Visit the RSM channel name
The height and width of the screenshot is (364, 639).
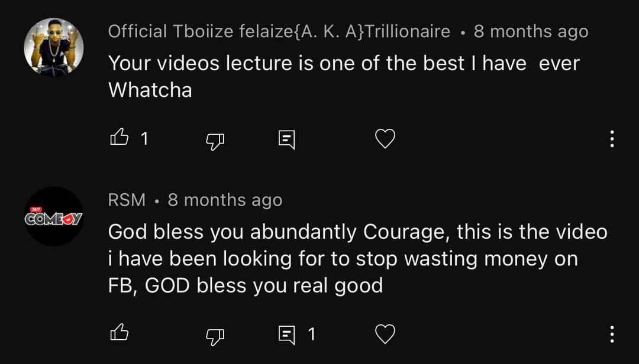(127, 200)
